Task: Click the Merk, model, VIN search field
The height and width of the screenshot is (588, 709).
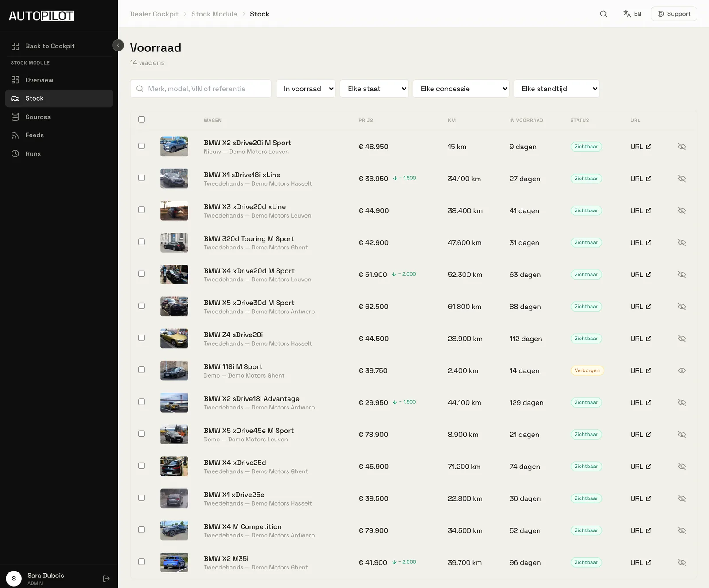Action: pyautogui.click(x=201, y=89)
